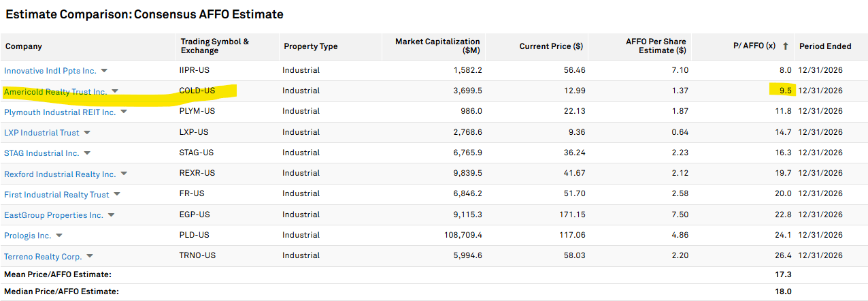Viewport: 868px width, 301px height.
Task: Click the Period Ended column header
Action: (824, 46)
